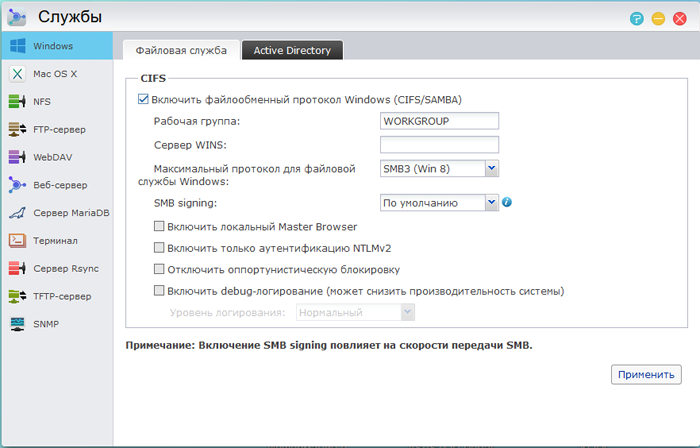Open Сервер Rsync settings in sidebar
Screen dimensions: 700x448
pyautogui.click(x=57, y=268)
